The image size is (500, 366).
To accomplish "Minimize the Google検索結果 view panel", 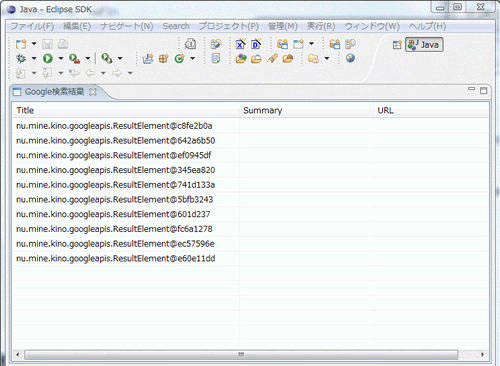I will (x=471, y=89).
